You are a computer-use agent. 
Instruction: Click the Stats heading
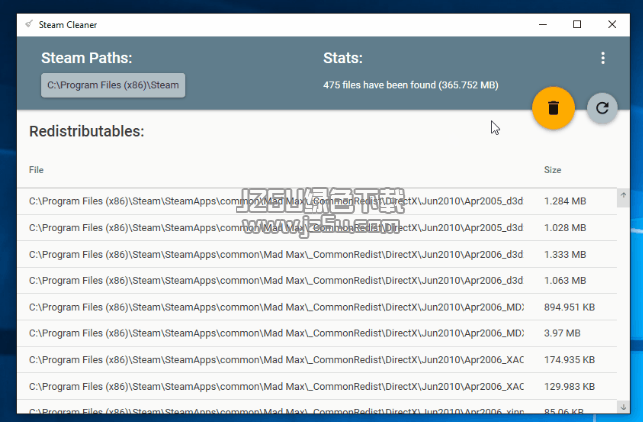pos(343,58)
